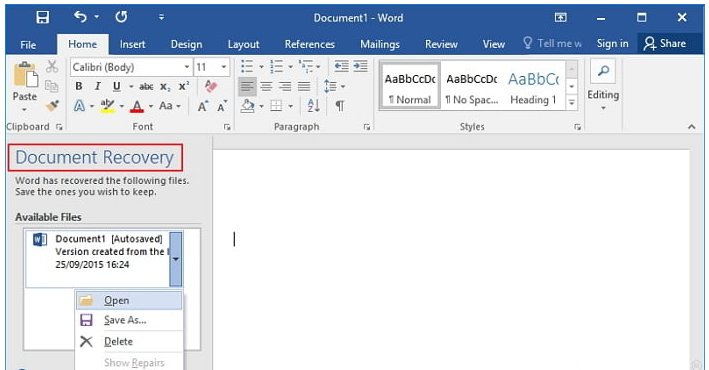Decrease paragraph indent
709x370 pixels.
pyautogui.click(x=341, y=66)
